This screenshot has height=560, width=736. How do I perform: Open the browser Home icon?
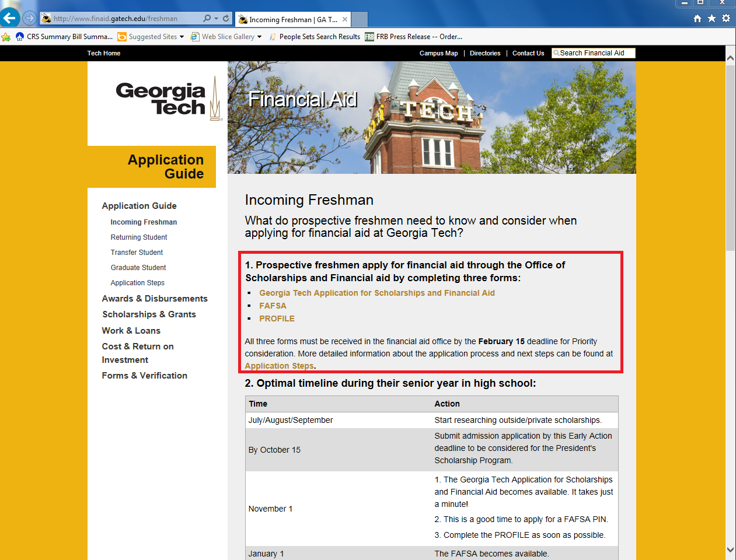[697, 18]
